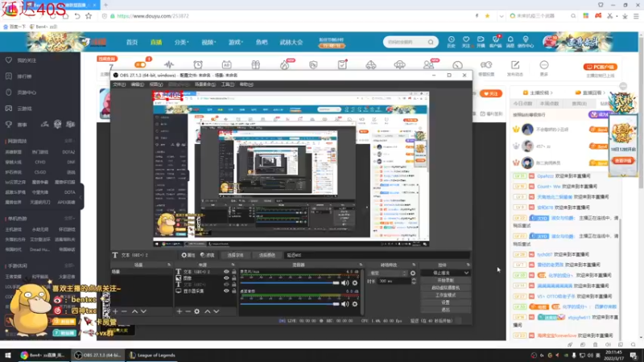The height and width of the screenshot is (362, 644).
Task: Click the 历史 clock icon in Douyu header
Action: pos(451,39)
